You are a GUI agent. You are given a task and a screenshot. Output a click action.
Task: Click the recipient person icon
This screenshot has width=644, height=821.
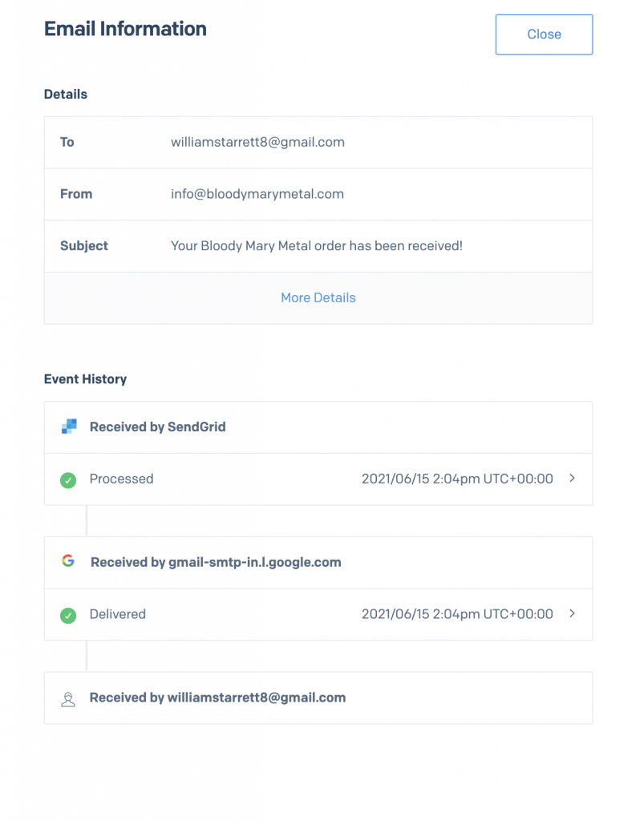point(68,698)
